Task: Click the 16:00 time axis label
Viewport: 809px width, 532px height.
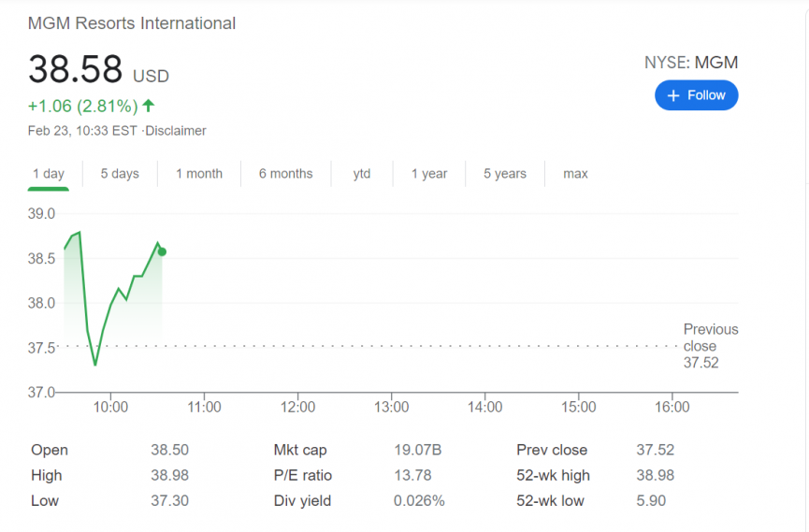Action: point(672,407)
